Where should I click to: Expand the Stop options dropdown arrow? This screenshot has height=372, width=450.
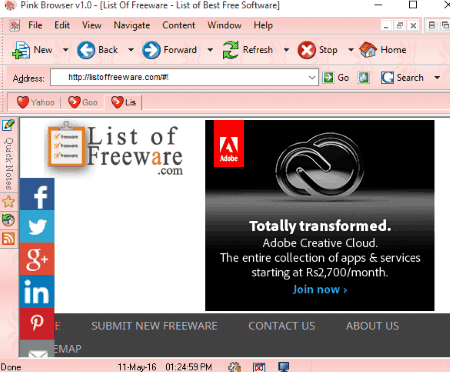click(351, 50)
